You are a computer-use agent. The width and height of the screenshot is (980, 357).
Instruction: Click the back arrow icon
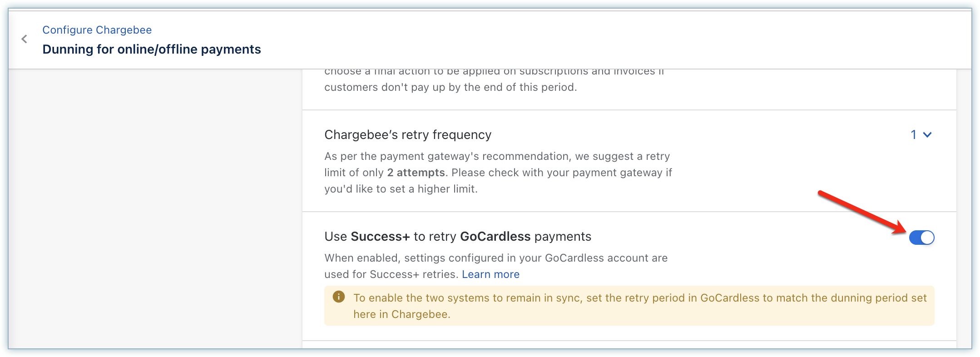point(25,39)
